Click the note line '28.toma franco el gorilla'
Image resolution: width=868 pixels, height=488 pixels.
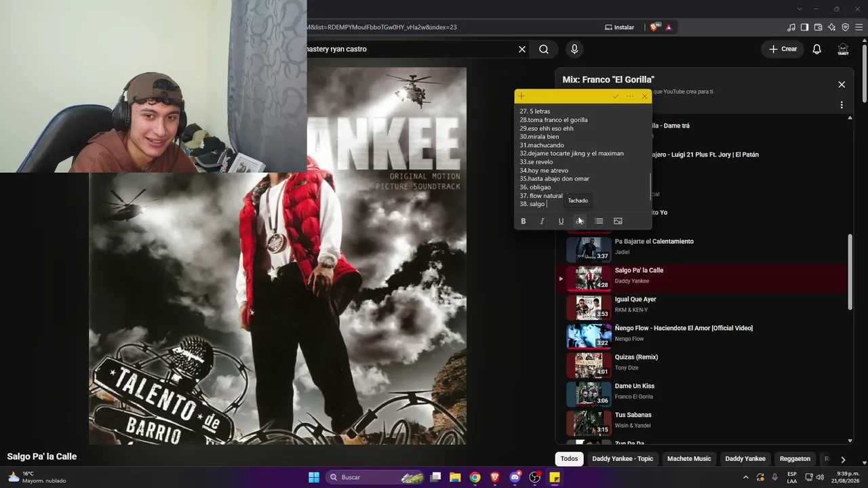click(x=554, y=120)
